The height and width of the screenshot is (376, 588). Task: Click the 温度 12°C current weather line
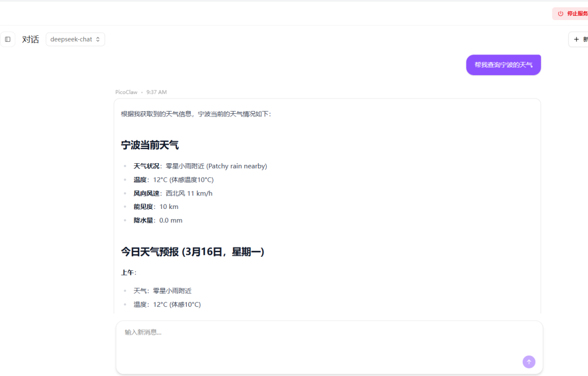(174, 180)
